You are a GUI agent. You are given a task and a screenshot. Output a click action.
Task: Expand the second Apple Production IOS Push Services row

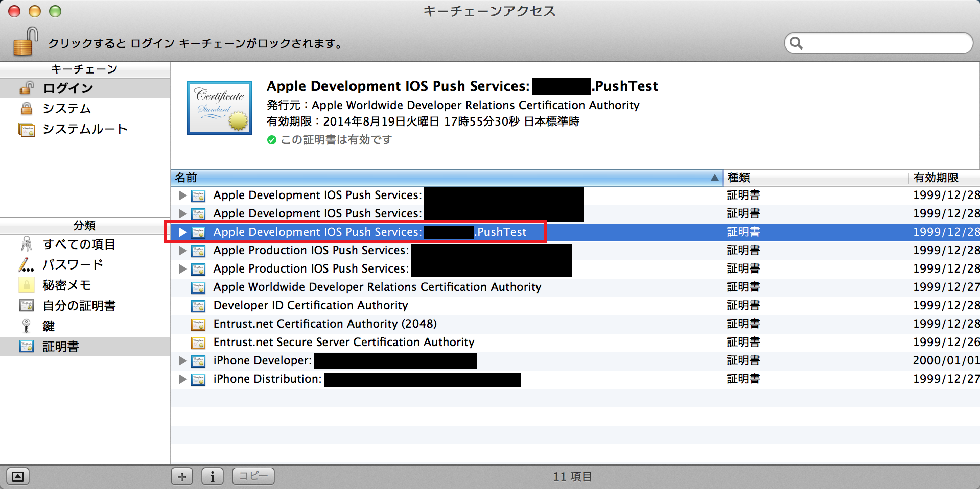(x=182, y=269)
